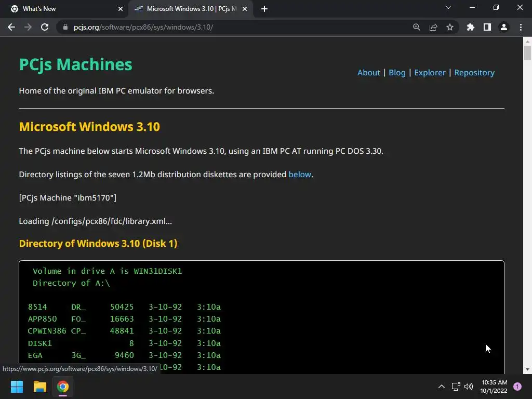This screenshot has height=399, width=532.
Task: Click the scrollbar up arrow
Action: [527, 42]
